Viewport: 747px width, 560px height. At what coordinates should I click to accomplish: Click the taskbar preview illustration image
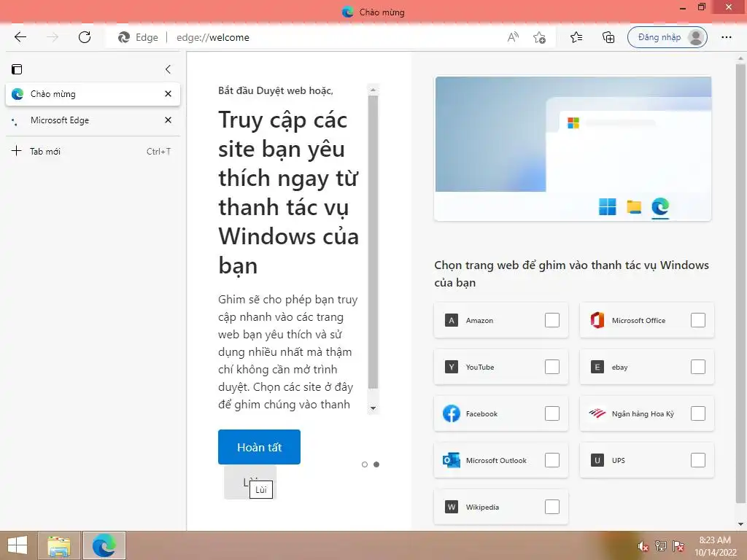[x=573, y=149]
